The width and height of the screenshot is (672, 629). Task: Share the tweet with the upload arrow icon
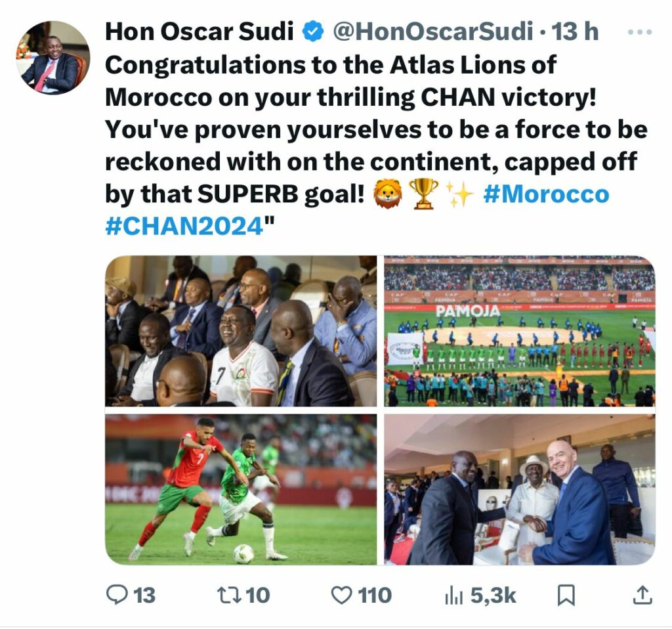[642, 595]
